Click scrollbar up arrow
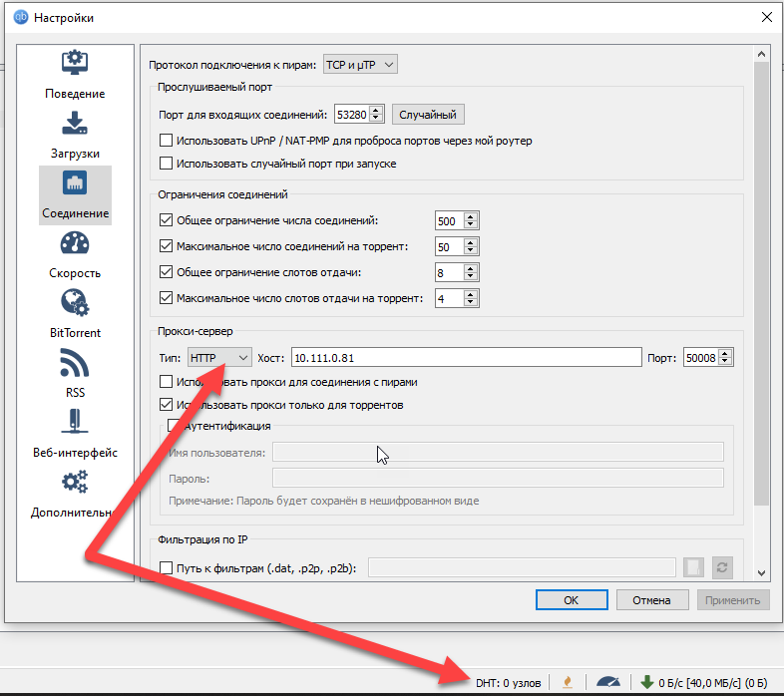Screen dimensions: 784x696 click(x=761, y=54)
